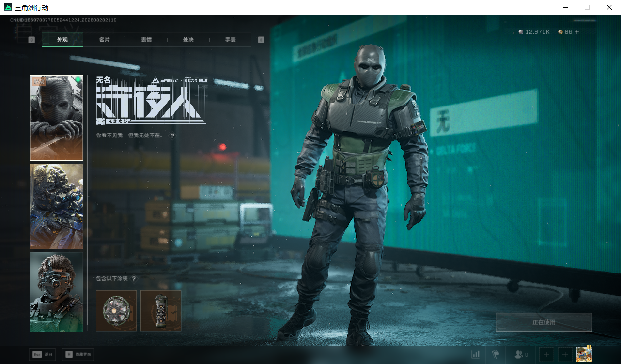Click the 包含以下涂装 label

click(x=112, y=279)
